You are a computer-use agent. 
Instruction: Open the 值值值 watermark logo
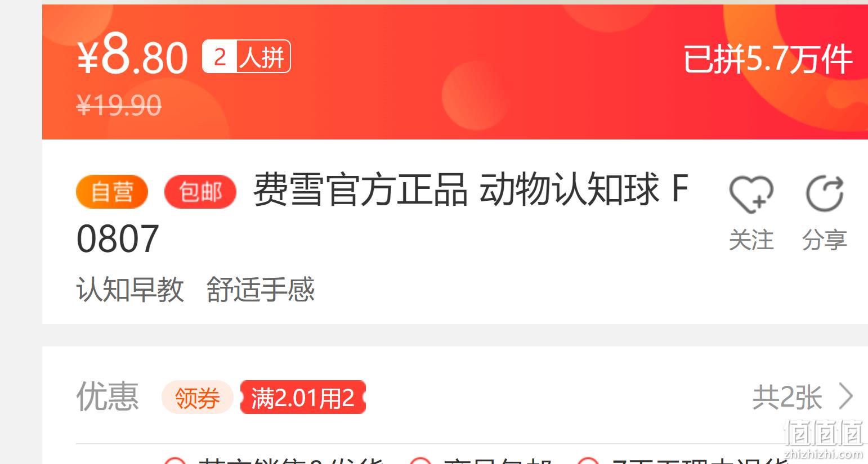pos(824,433)
